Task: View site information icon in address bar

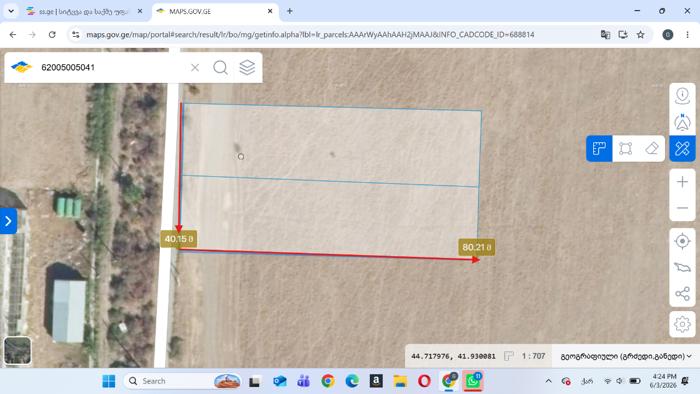Action: (75, 34)
